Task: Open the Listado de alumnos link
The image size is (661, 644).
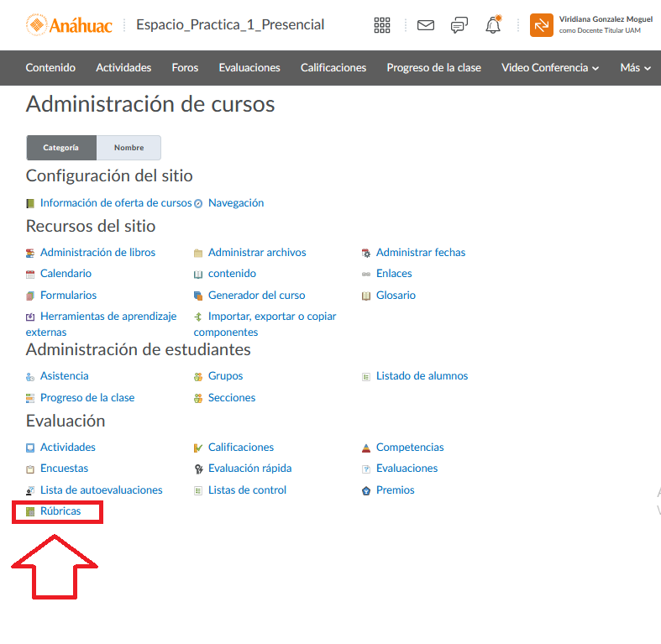Action: tap(422, 376)
